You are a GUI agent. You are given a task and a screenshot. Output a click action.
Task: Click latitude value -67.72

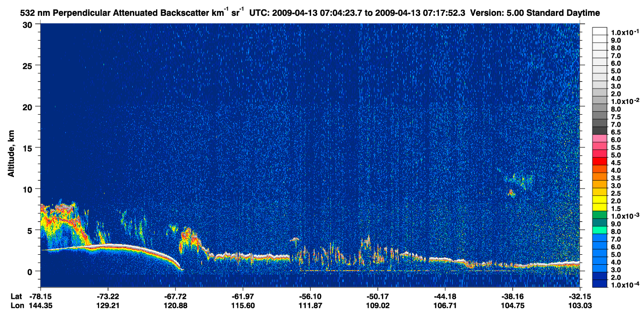175,296
